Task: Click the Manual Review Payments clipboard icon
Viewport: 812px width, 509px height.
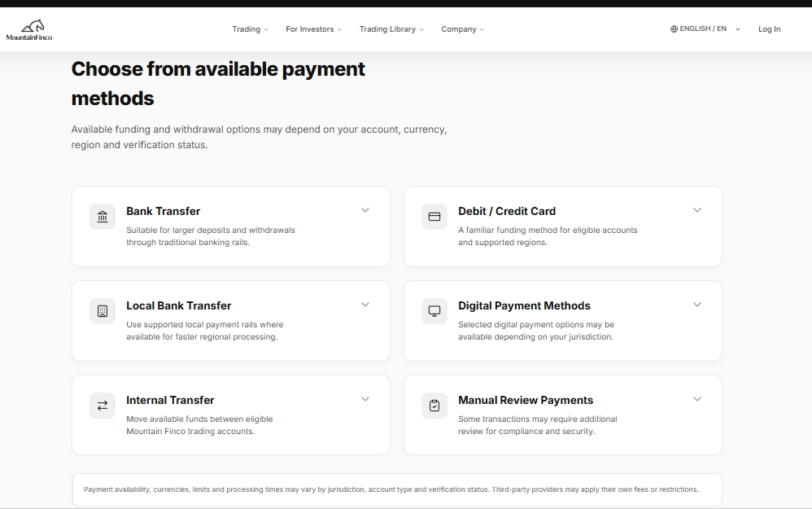Action: tap(434, 406)
